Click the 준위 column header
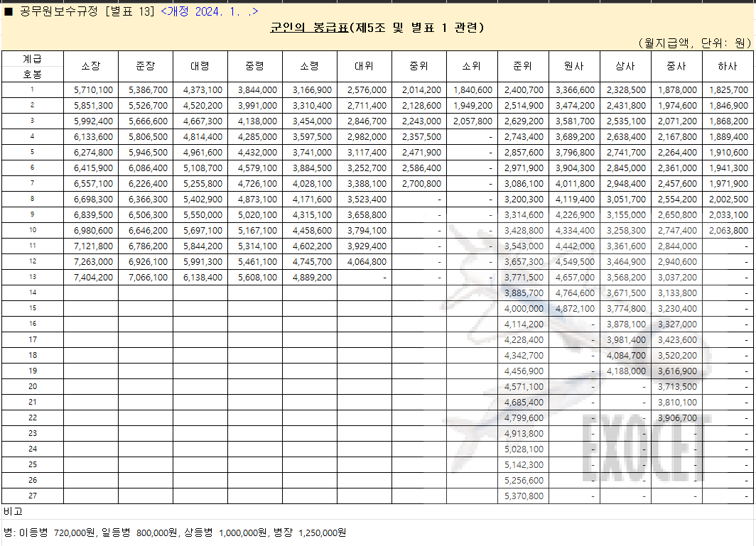This screenshot has height=546, width=756. tap(523, 66)
